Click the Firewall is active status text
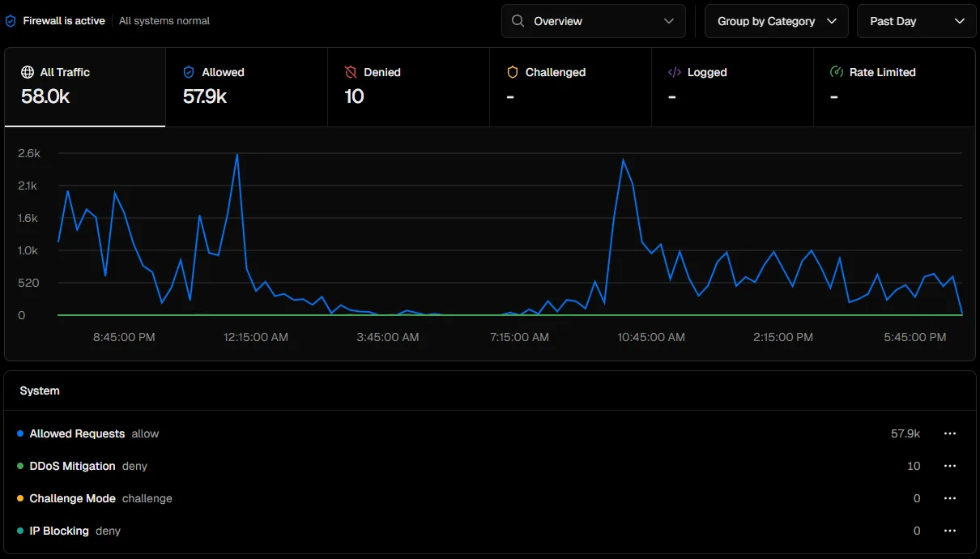 point(64,21)
